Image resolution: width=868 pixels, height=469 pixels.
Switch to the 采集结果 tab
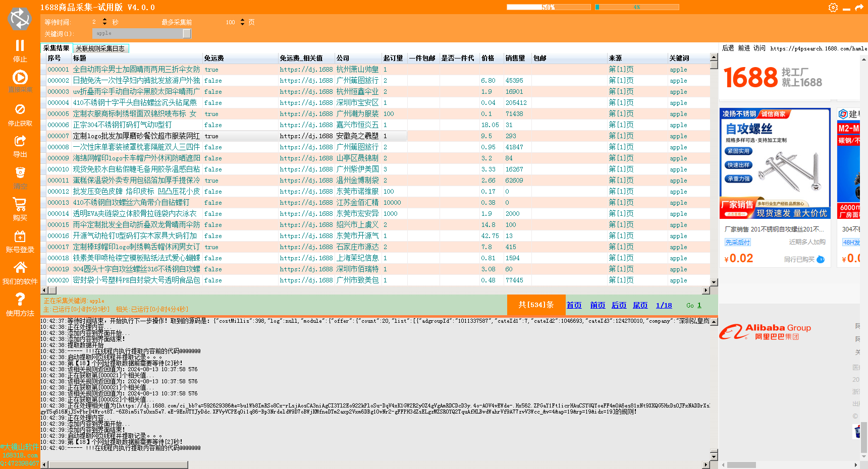pos(56,48)
